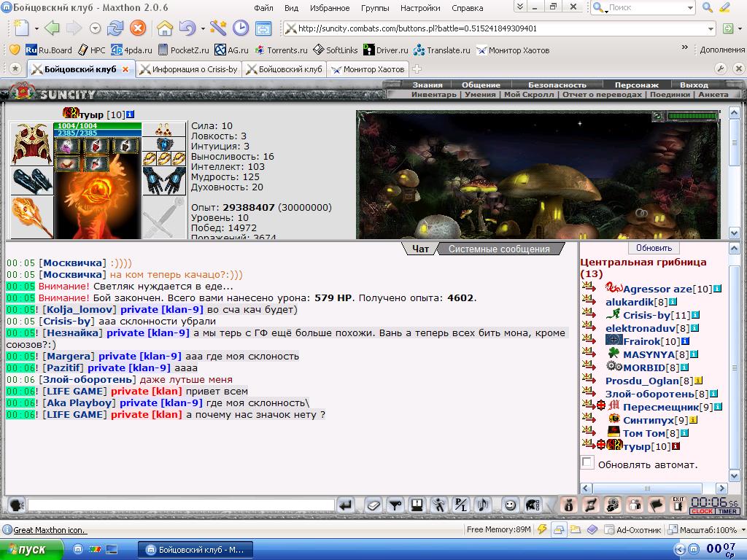Click the chat filter funnel icon
Image resolution: width=747 pixels, height=560 pixels.
(x=395, y=505)
